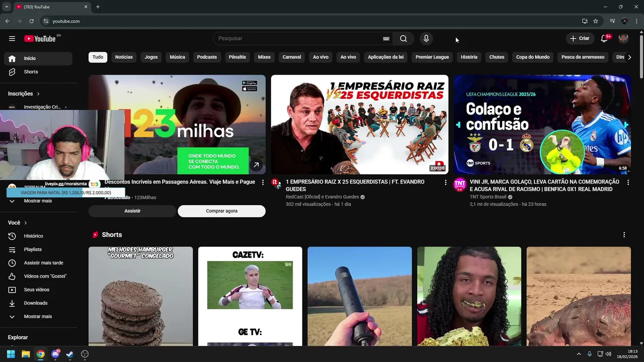The height and width of the screenshot is (362, 644).
Task: Reload the page in Chrome
Action: 31,21
